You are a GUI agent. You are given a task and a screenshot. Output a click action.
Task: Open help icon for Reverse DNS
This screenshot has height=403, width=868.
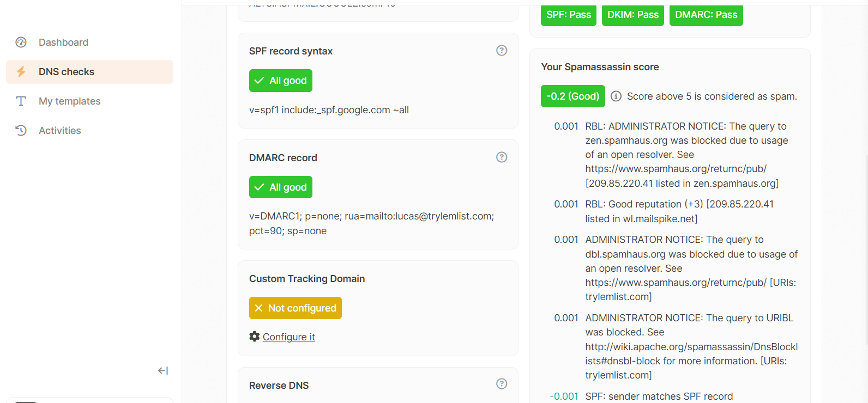pyautogui.click(x=502, y=384)
